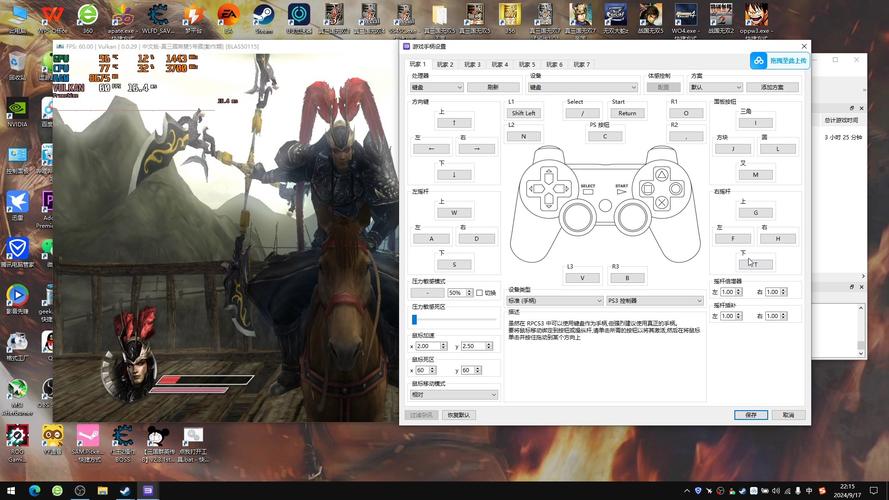889x500 pixels.
Task: Open the 360 browser desktop icon
Action: 87,18
